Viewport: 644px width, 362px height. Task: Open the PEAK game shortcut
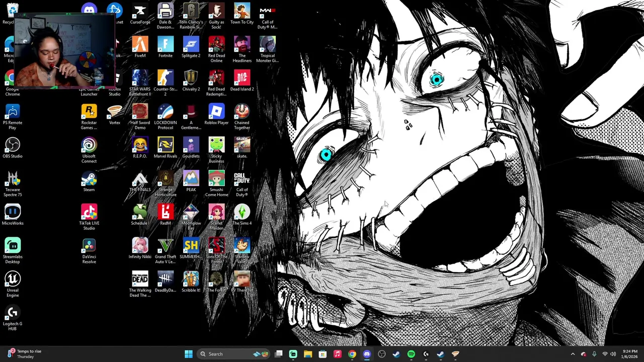click(191, 182)
